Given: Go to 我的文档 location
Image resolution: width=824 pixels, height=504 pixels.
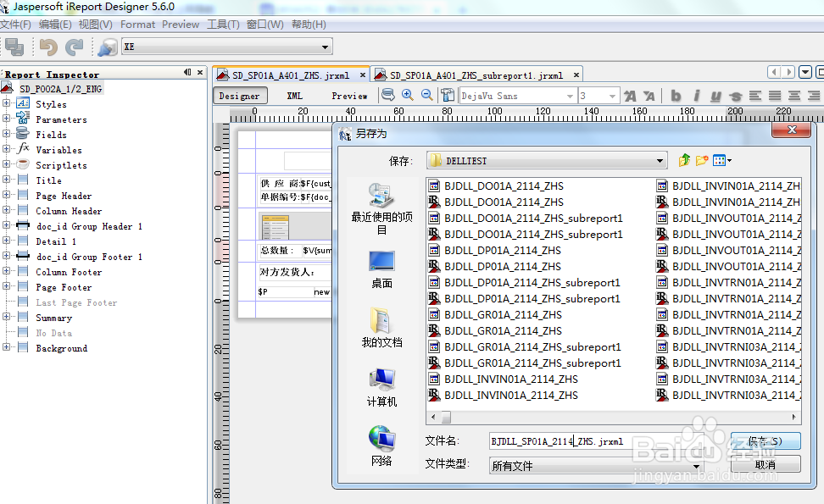Looking at the screenshot, I should 381,328.
